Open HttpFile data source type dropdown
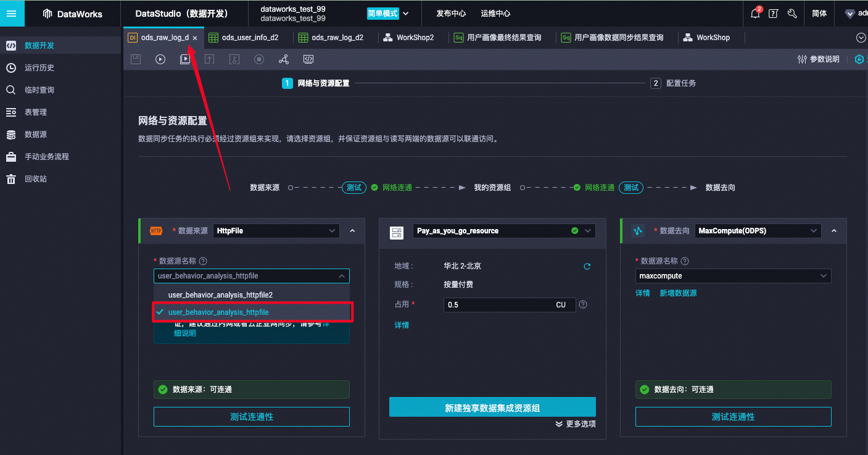 [276, 231]
